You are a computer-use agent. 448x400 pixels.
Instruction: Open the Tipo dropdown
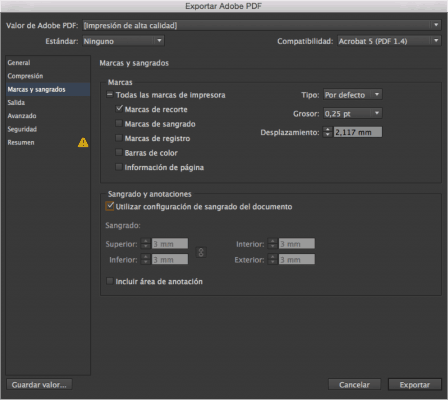(x=353, y=95)
